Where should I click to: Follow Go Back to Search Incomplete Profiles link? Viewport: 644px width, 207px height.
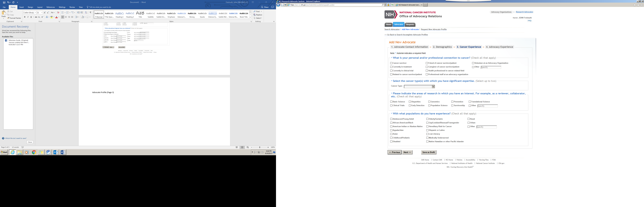click(x=406, y=35)
